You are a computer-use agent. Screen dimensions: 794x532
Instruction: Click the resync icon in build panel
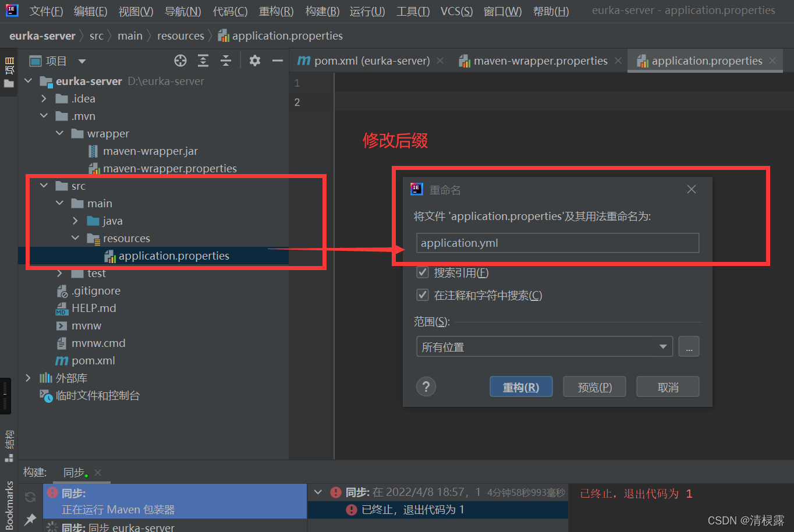coord(30,496)
